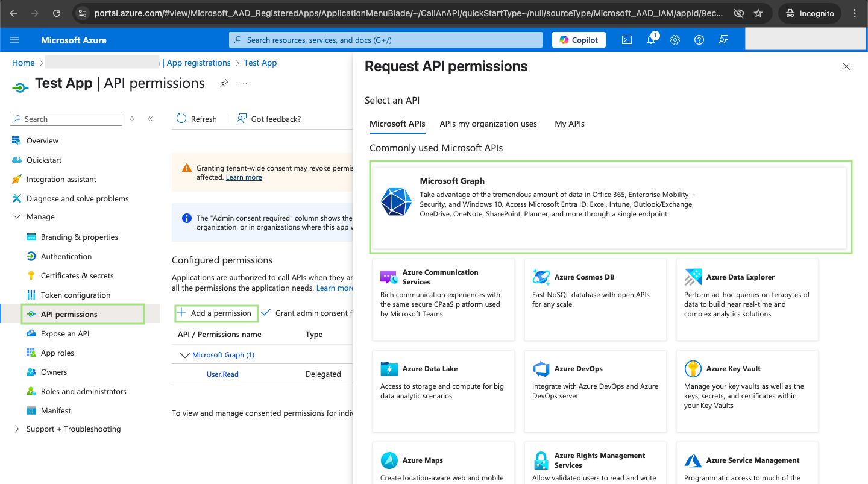Open portal settings gear
Viewport: 868px width, 484px height.
tap(675, 40)
